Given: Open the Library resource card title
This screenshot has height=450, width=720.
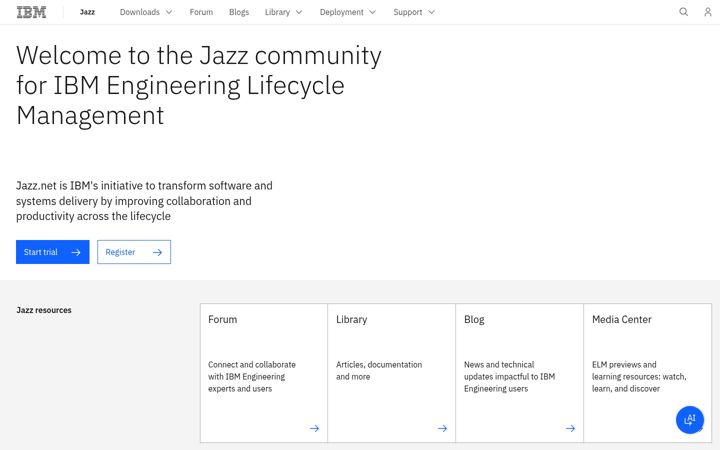Looking at the screenshot, I should [x=351, y=320].
